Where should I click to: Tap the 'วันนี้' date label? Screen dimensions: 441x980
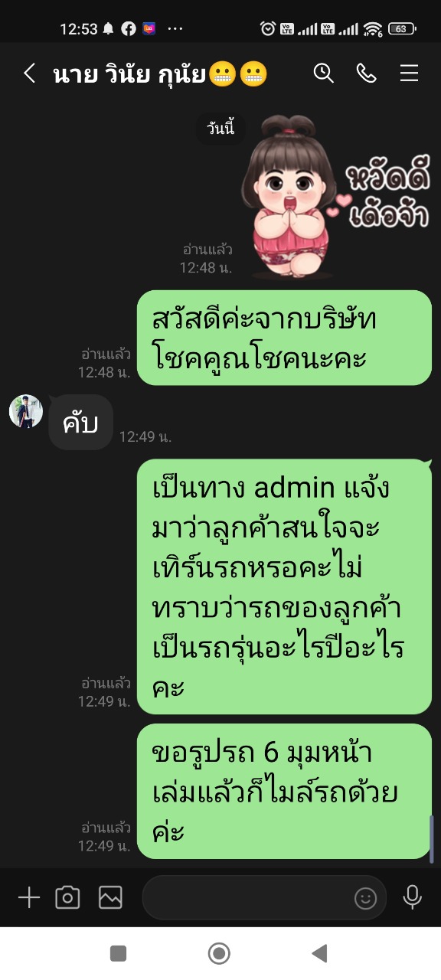tap(220, 129)
